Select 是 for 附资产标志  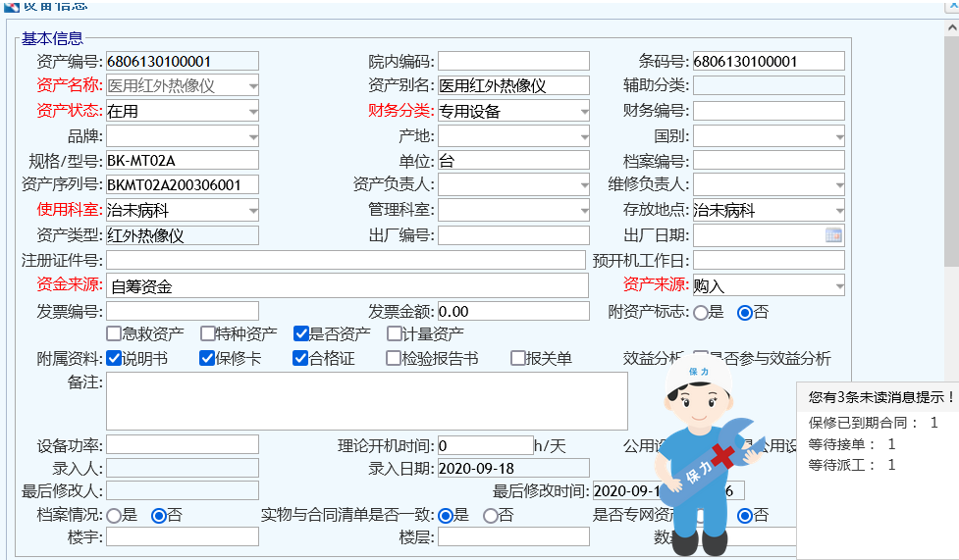pyautogui.click(x=701, y=313)
